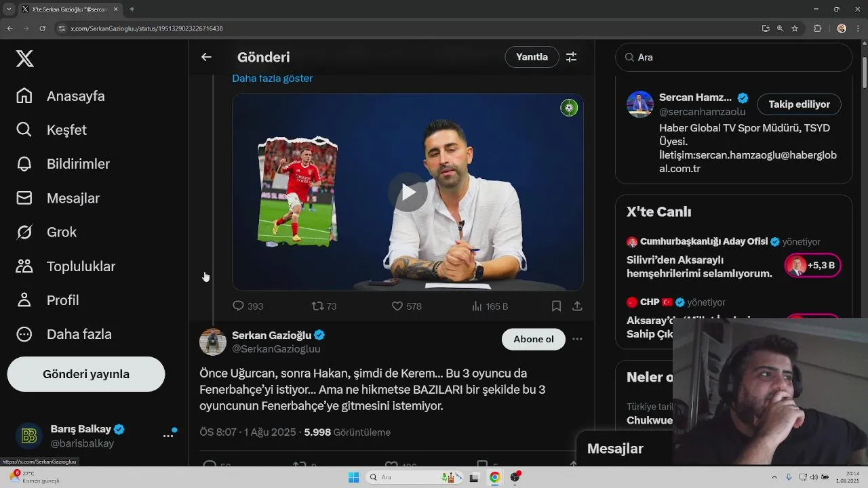Click the post timestamp ÖS 8:07
Image resolution: width=868 pixels, height=488 pixels.
point(249,432)
